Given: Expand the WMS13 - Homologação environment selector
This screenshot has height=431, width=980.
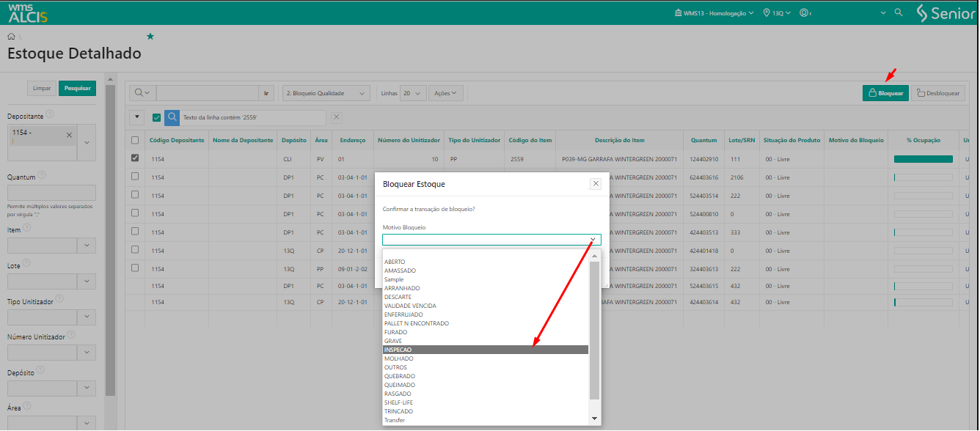Looking at the screenshot, I should [715, 13].
